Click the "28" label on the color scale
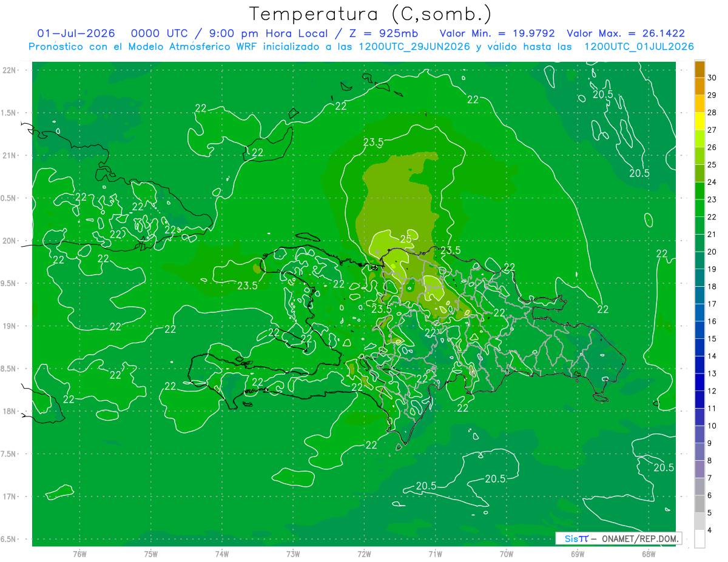Viewport: 728px width, 562px height. (712, 112)
